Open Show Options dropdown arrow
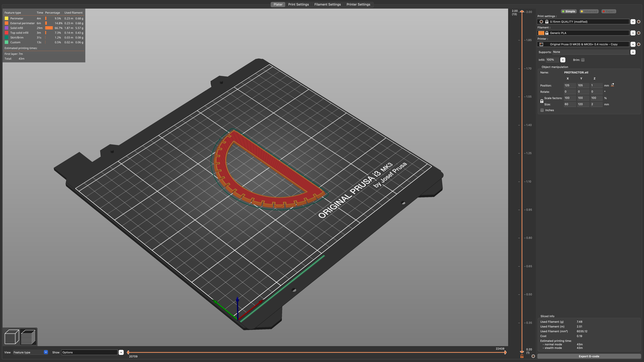This screenshot has width=644, height=362. tap(121, 352)
